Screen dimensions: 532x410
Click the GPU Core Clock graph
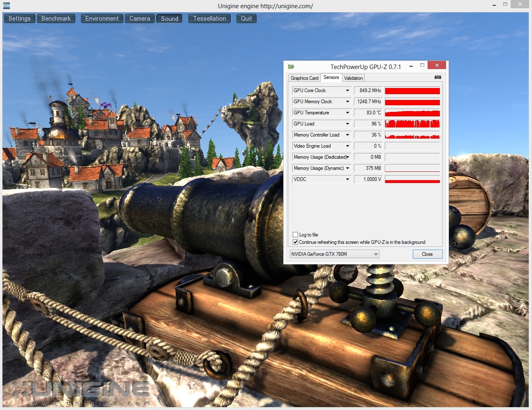tap(412, 90)
